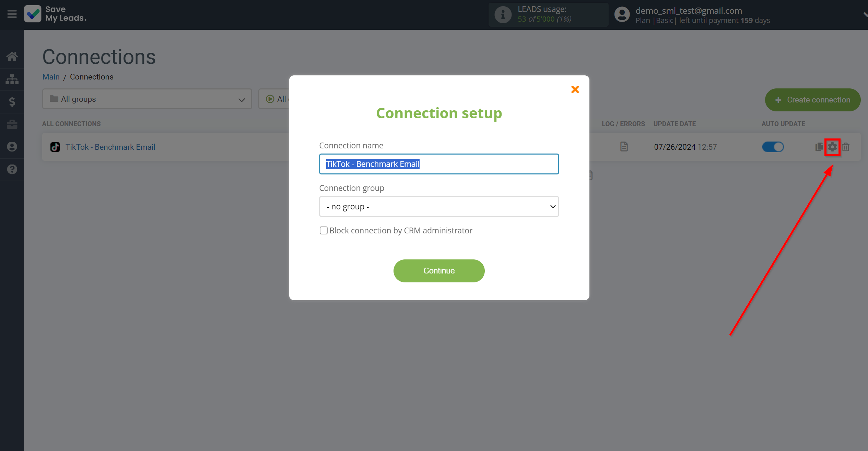The image size is (868, 451).
Task: Click the Continue button to proceed
Action: point(439,270)
